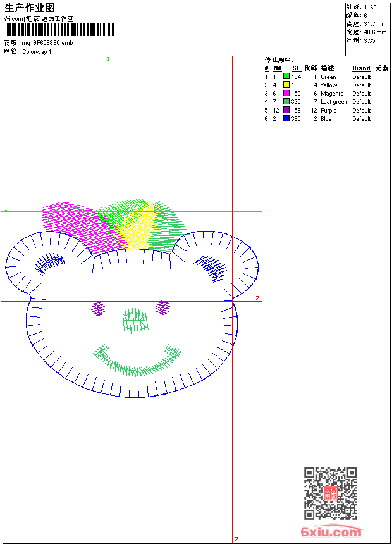
Task: Click the right purple eye stitch
Action: click(x=162, y=307)
